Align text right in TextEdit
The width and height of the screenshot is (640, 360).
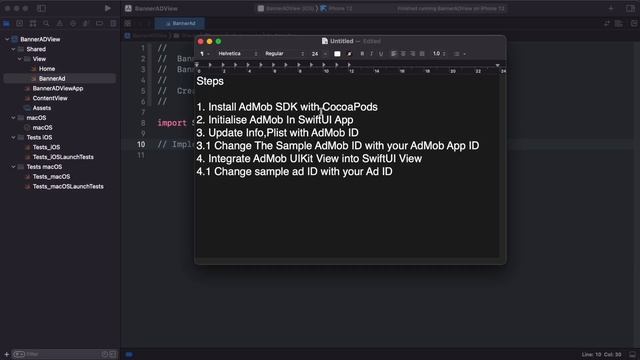413,53
